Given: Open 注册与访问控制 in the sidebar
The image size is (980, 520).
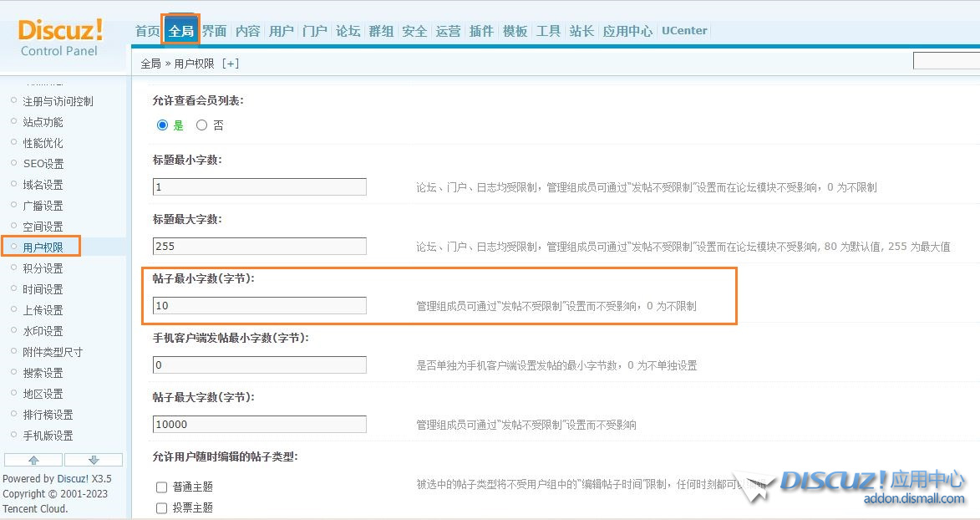Looking at the screenshot, I should tap(58, 101).
